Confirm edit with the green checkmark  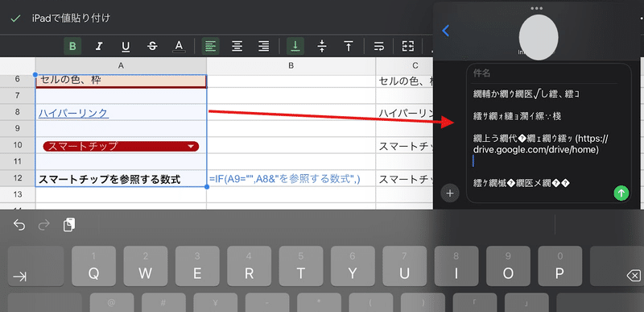click(x=15, y=19)
